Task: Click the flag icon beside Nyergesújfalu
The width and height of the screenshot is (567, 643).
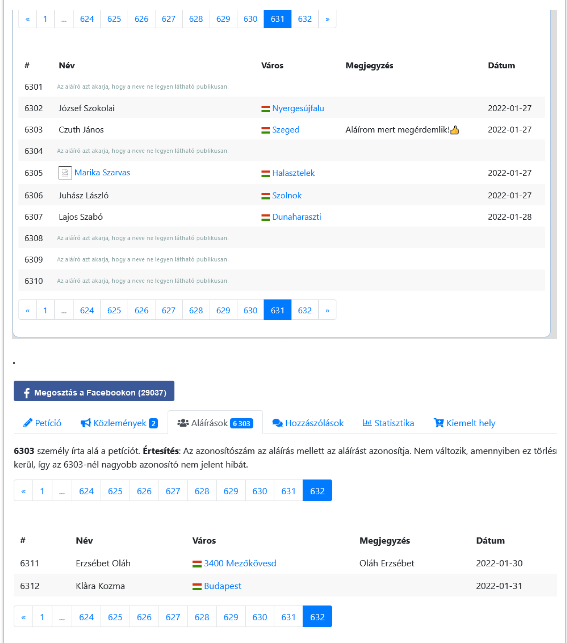Action: [x=266, y=109]
